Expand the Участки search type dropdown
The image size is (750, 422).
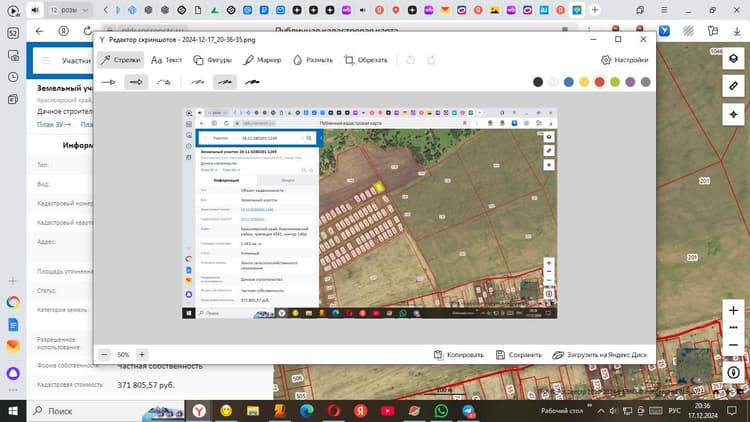pos(76,61)
